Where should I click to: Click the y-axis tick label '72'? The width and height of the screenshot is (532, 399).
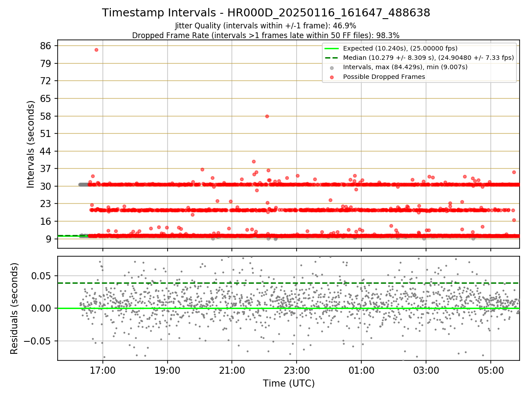pos(46,81)
